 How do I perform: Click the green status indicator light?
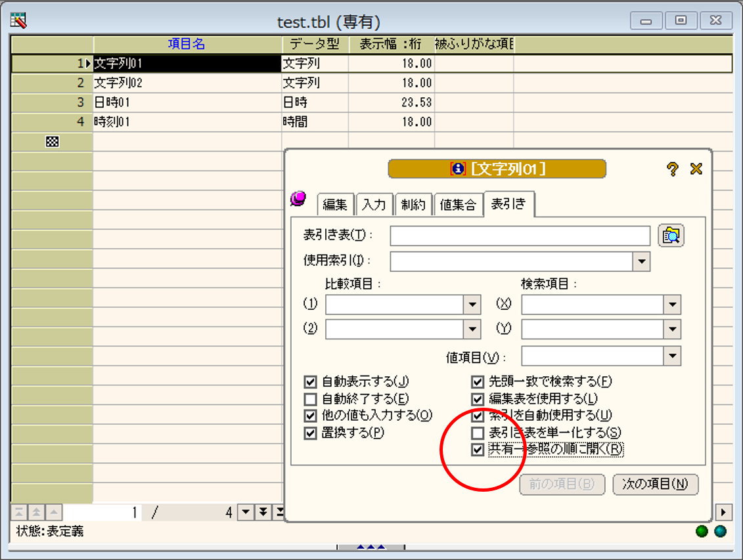click(702, 531)
